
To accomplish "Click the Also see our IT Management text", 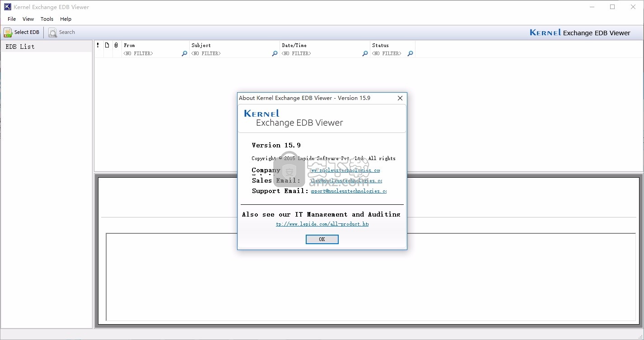I will 321,214.
